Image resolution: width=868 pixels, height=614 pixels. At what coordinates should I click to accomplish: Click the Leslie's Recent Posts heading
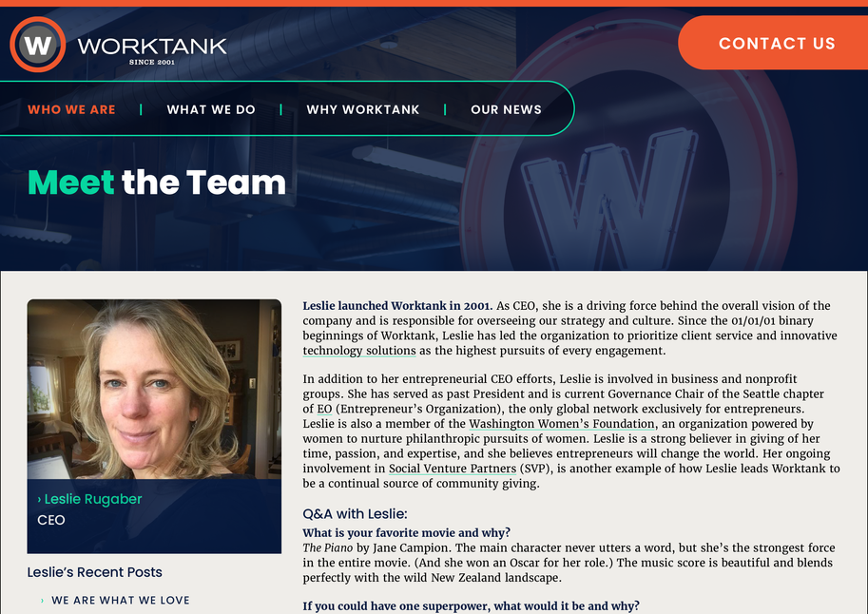pyautogui.click(x=95, y=572)
